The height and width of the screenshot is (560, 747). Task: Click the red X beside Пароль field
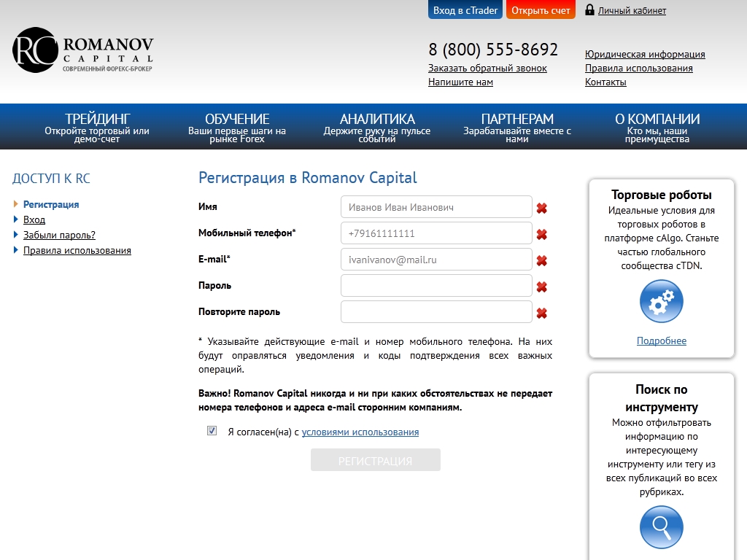tap(541, 287)
